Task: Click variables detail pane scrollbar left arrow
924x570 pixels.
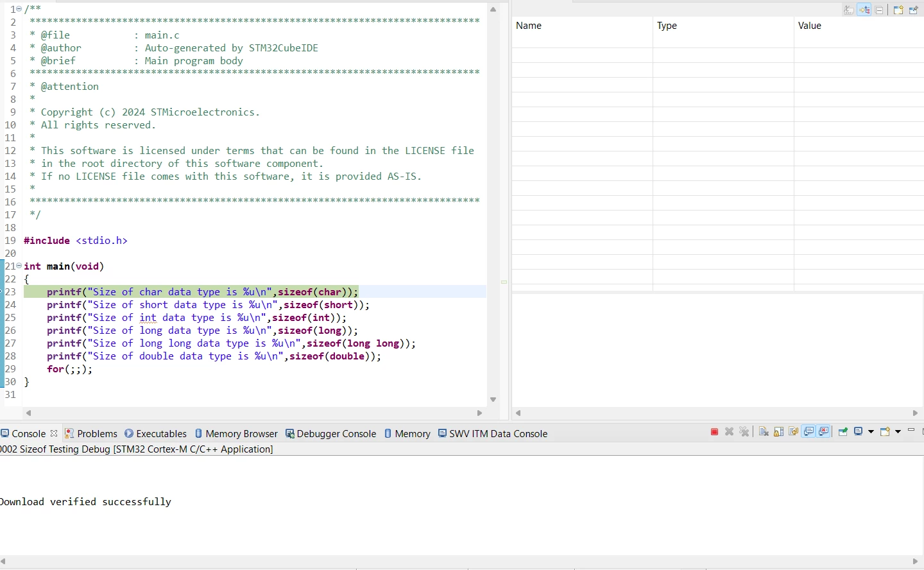Action: tap(518, 413)
